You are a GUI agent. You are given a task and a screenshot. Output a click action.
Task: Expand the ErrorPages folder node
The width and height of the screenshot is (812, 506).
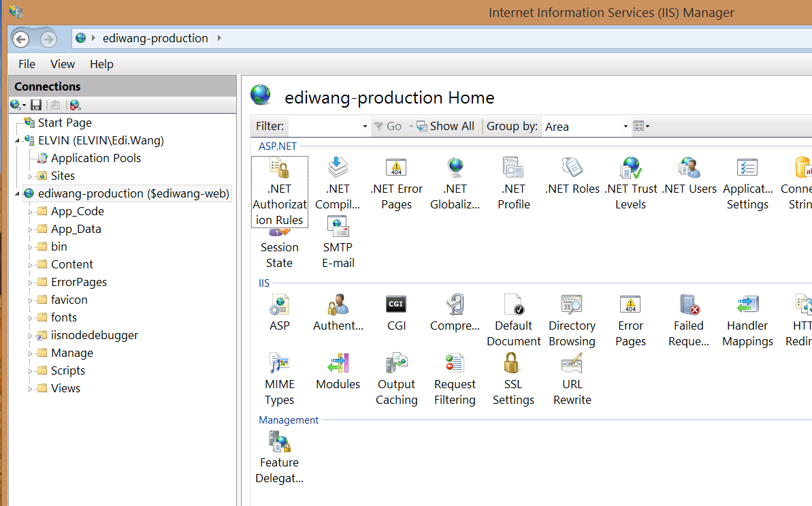[x=30, y=283]
